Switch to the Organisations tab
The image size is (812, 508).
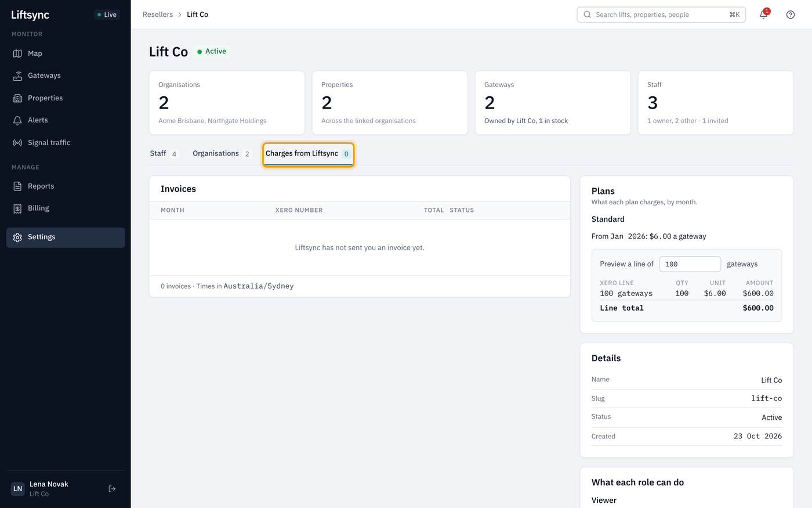[x=222, y=154]
